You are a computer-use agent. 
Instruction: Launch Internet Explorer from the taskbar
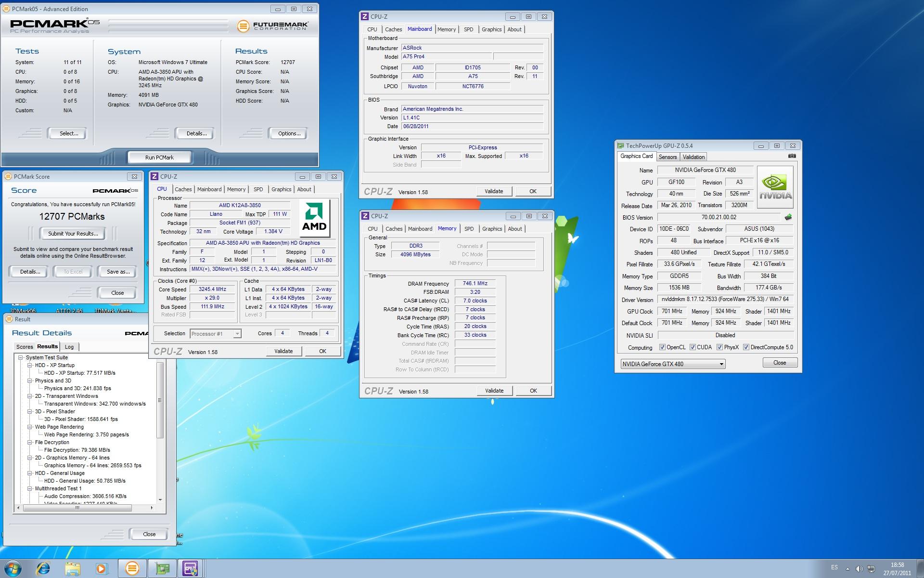(43, 569)
